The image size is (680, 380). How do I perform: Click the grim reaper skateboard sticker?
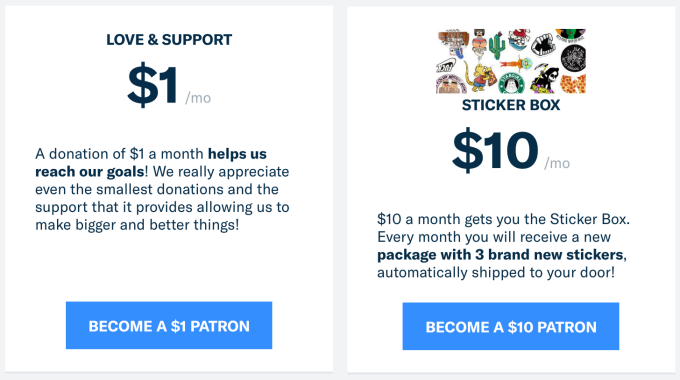pos(544,78)
